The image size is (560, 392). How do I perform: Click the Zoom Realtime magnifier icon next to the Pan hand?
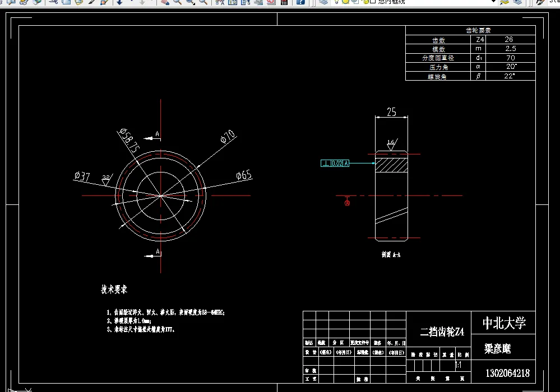tap(177, 2)
